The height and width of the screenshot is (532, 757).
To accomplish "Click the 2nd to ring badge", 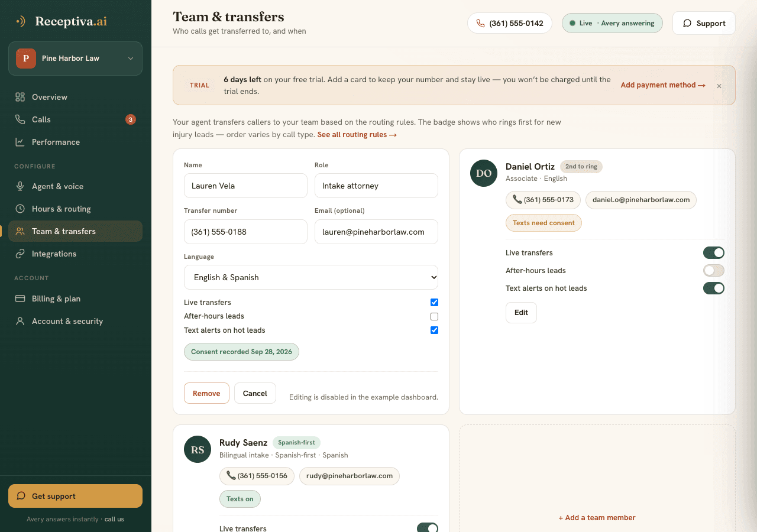I will pyautogui.click(x=581, y=167).
